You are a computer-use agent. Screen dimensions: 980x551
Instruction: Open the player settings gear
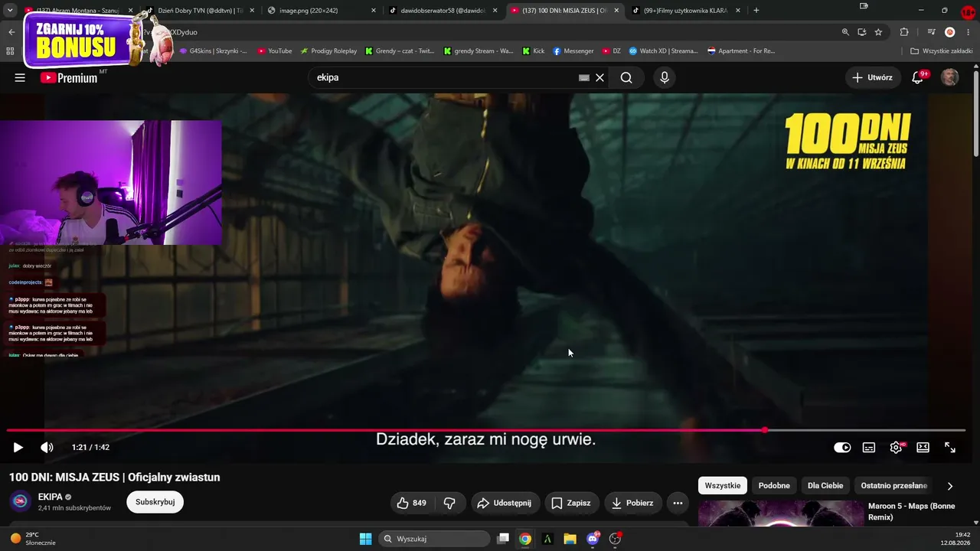(896, 448)
